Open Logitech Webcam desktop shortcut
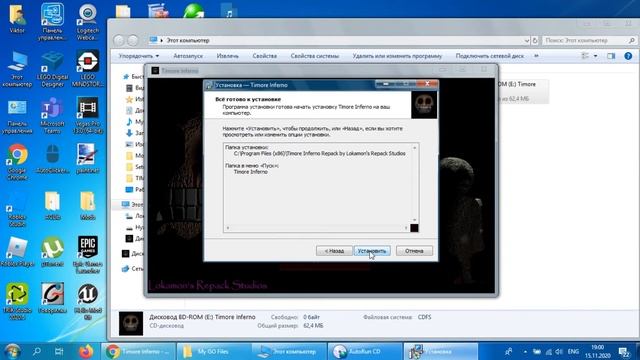The width and height of the screenshot is (640, 360). 87,22
